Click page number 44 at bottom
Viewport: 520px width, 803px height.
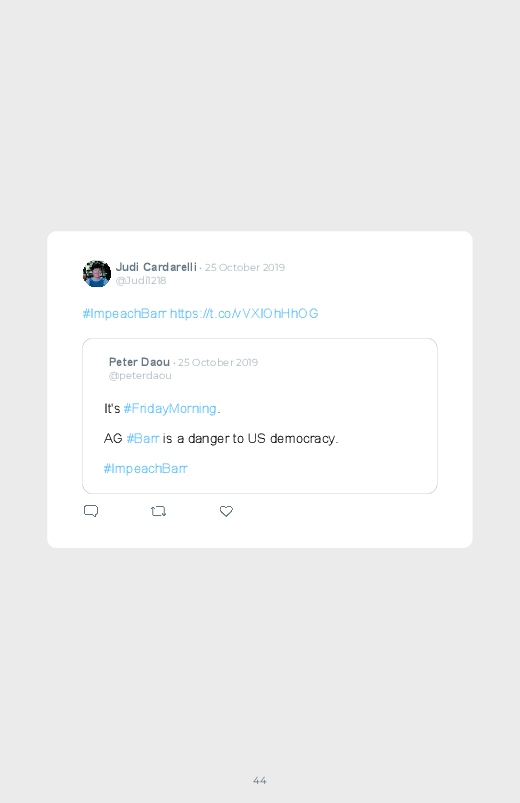pyautogui.click(x=260, y=780)
